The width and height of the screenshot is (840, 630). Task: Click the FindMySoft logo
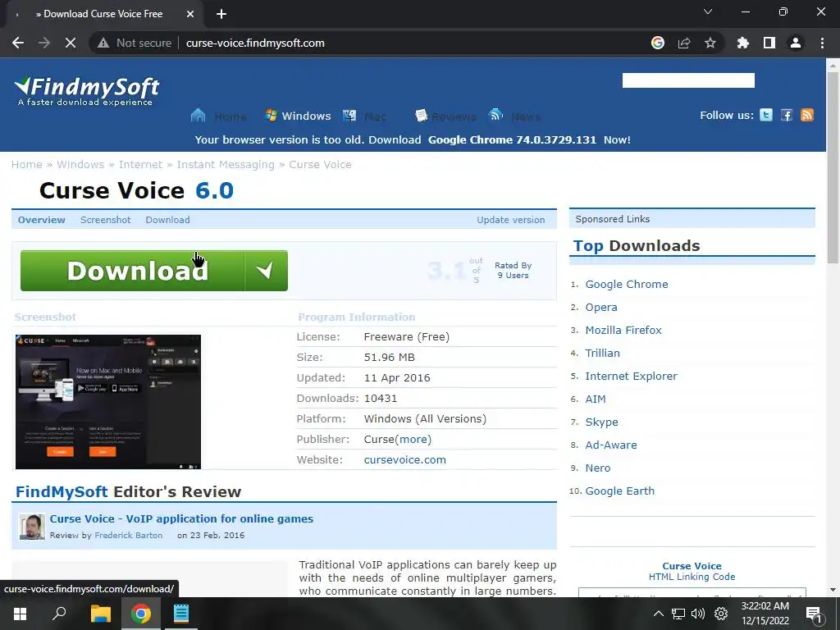click(x=87, y=92)
